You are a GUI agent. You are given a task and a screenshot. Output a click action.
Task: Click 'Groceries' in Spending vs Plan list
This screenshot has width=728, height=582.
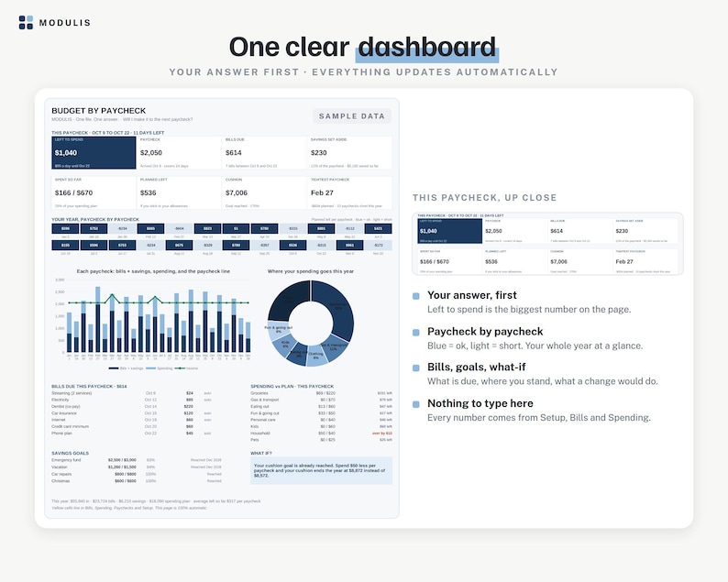tap(259, 393)
